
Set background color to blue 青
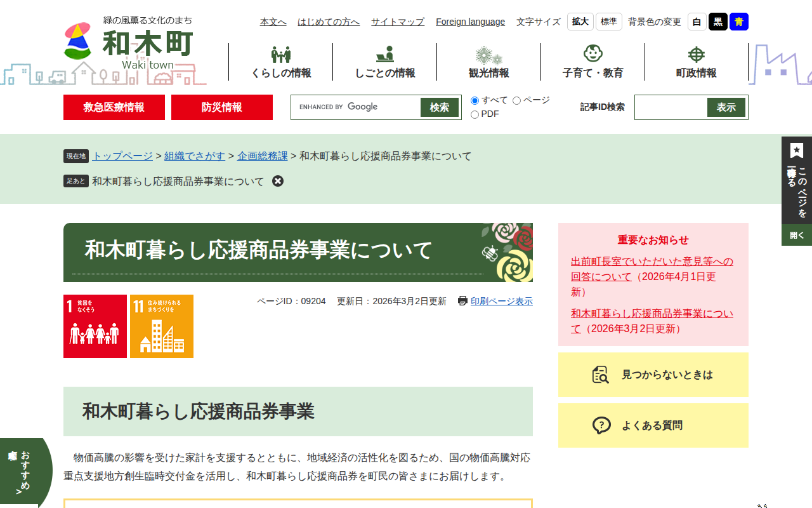739,22
